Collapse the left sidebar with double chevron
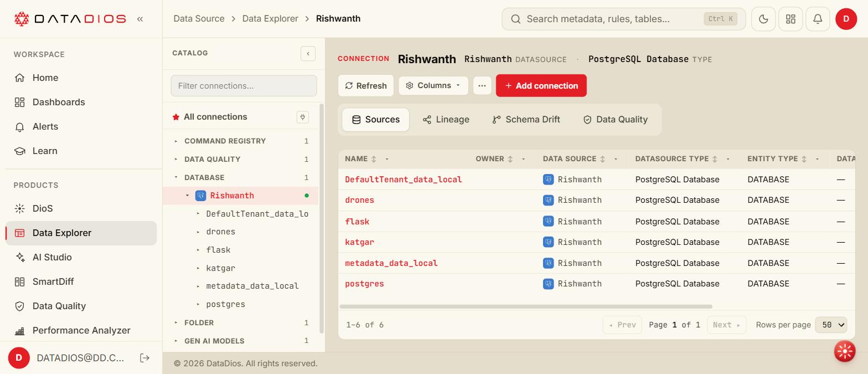 [x=140, y=19]
